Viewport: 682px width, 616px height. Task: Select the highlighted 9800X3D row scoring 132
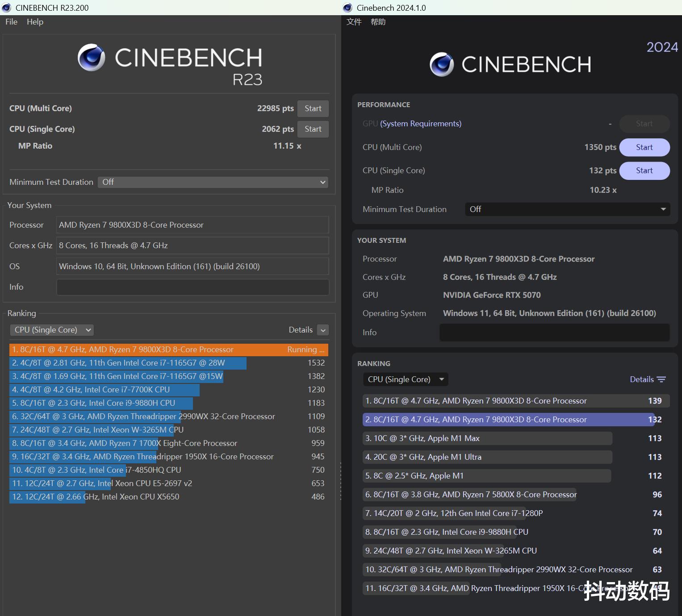(x=516, y=420)
